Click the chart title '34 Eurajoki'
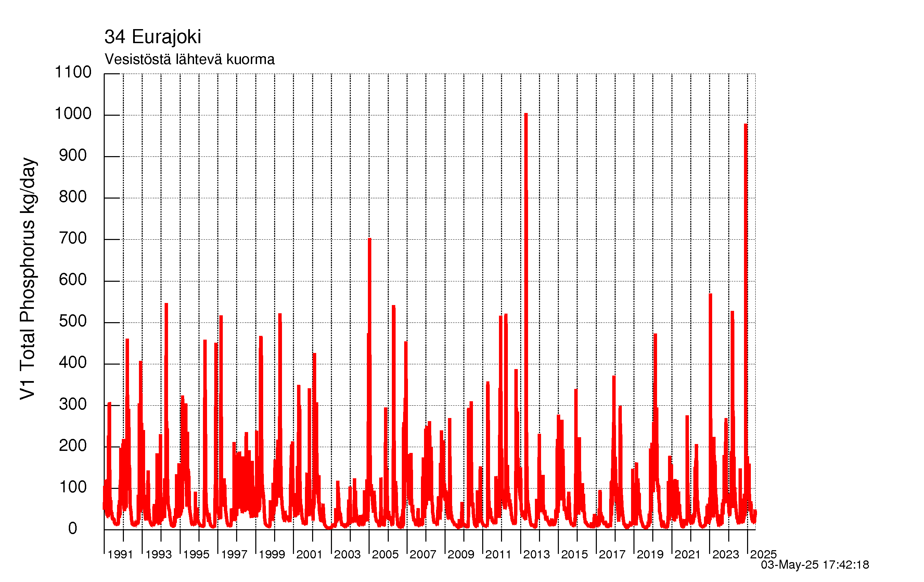Viewport: 924px width, 582px height. pos(153,37)
